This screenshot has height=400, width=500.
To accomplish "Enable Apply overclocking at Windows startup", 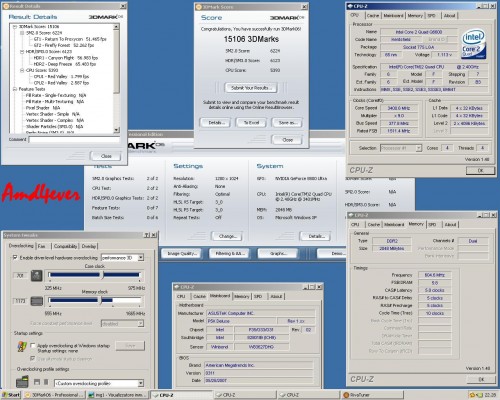I will (33, 345).
